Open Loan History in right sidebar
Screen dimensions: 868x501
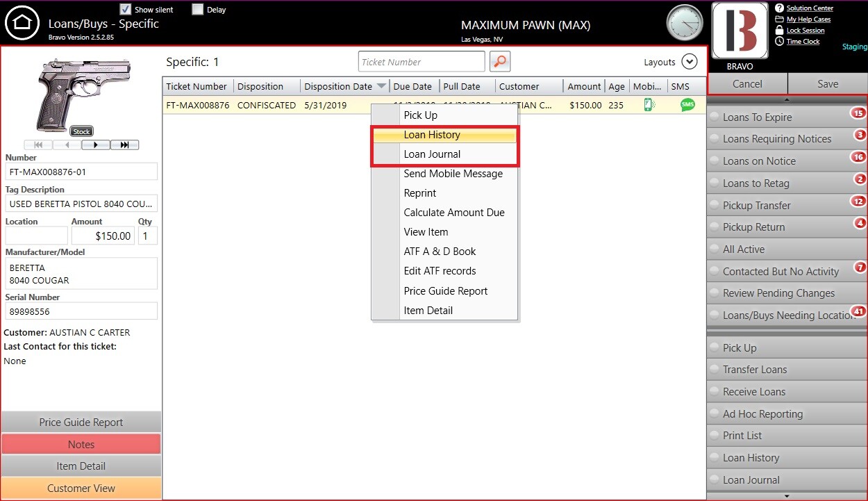point(787,458)
